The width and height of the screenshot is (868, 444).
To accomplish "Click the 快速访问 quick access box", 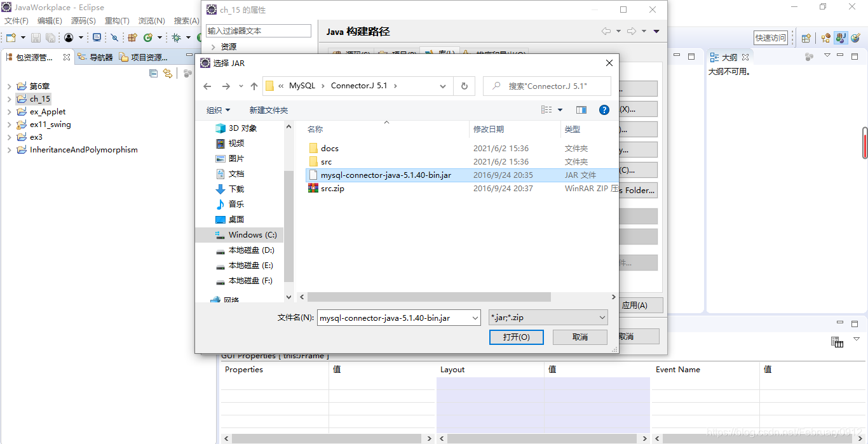I will click(x=771, y=38).
